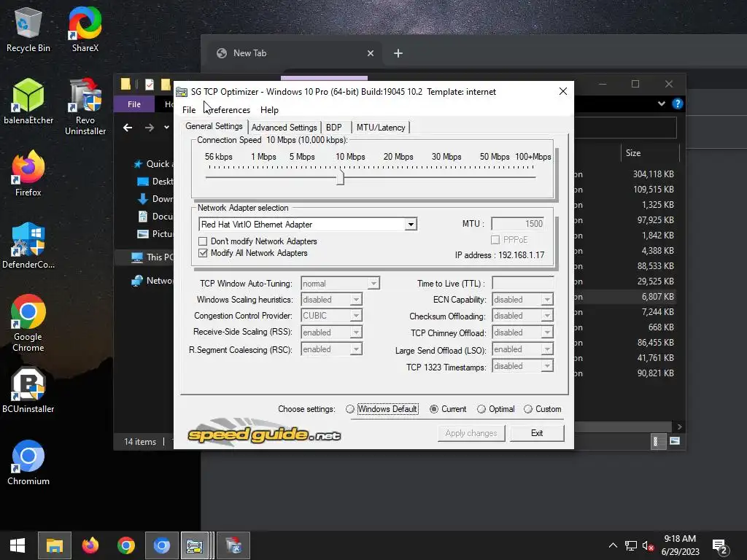The image size is (747, 560).
Task: Go back in File Explorer
Action: click(x=128, y=128)
